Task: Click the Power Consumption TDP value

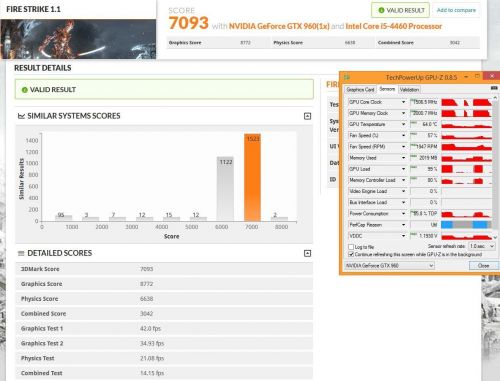Action: coord(425,214)
